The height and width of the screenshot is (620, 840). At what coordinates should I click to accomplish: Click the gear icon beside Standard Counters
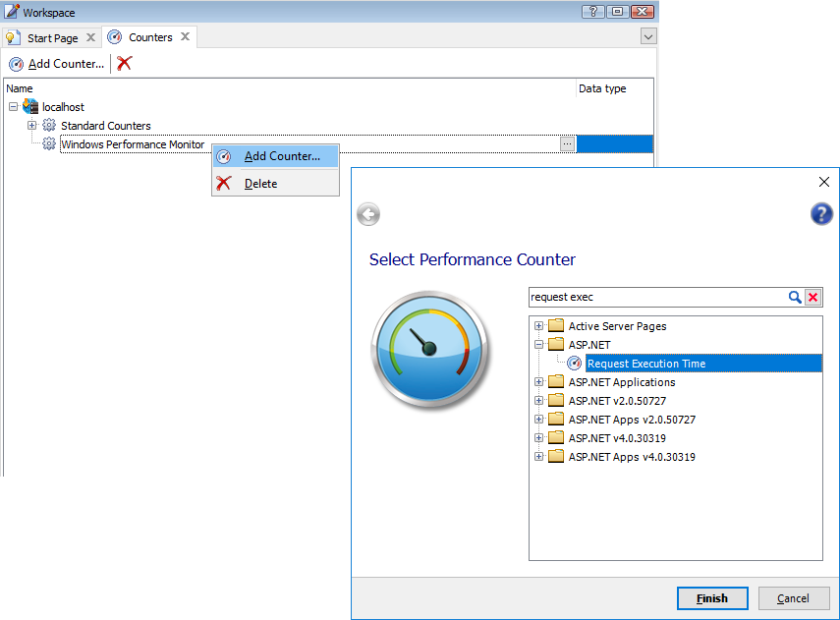[x=49, y=126]
